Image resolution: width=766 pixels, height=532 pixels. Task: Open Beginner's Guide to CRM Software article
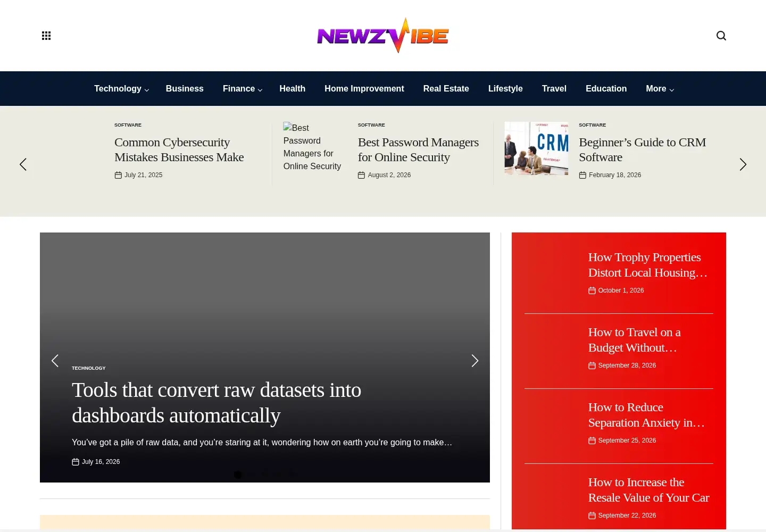coord(643,150)
